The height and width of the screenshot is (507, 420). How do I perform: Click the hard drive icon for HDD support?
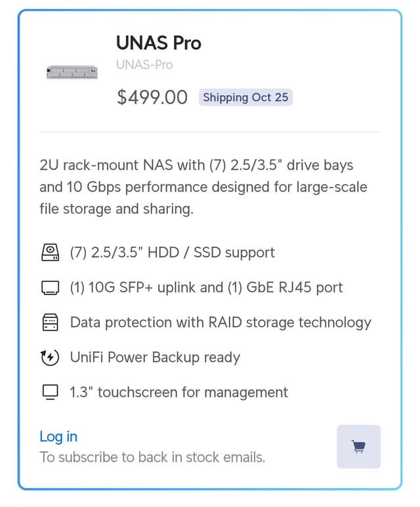(x=51, y=253)
